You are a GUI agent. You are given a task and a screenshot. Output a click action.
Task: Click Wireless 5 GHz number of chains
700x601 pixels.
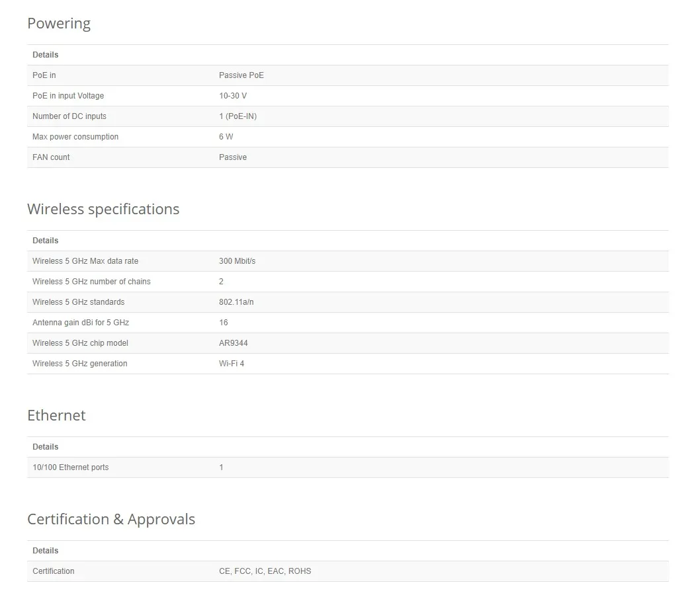click(91, 282)
